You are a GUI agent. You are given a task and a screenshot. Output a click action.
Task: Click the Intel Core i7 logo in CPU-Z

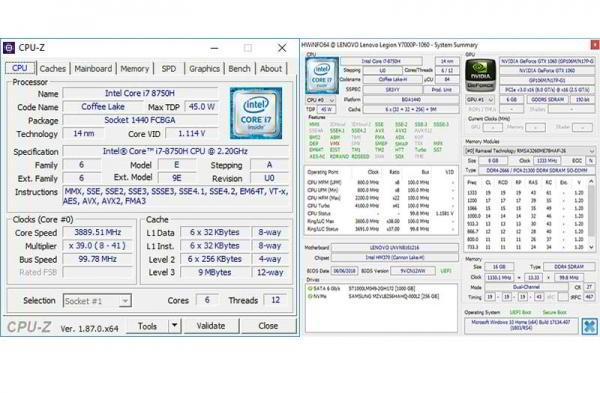(x=256, y=113)
